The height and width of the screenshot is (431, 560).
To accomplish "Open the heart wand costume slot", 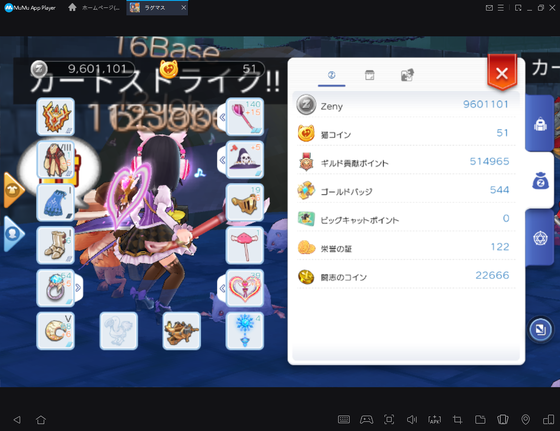I will [x=245, y=288].
